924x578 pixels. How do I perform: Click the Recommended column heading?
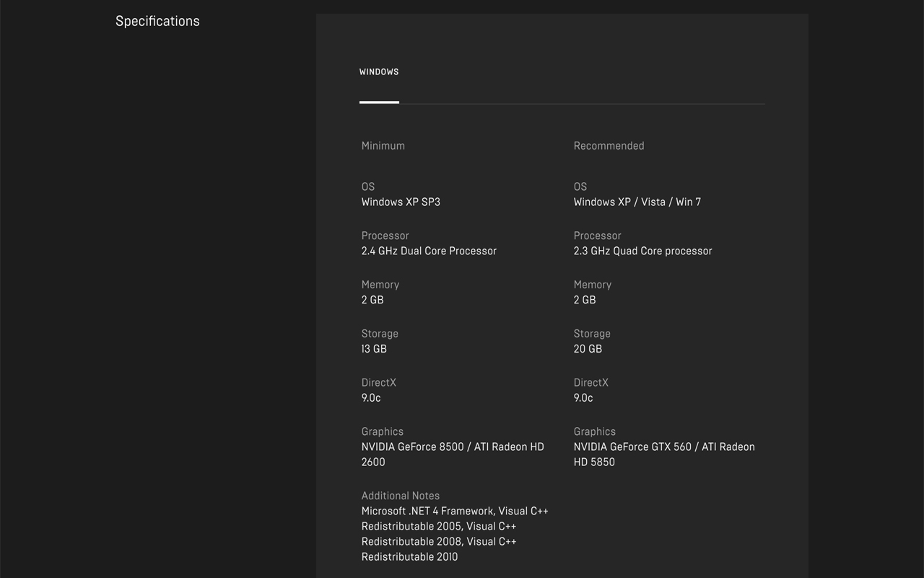point(609,146)
